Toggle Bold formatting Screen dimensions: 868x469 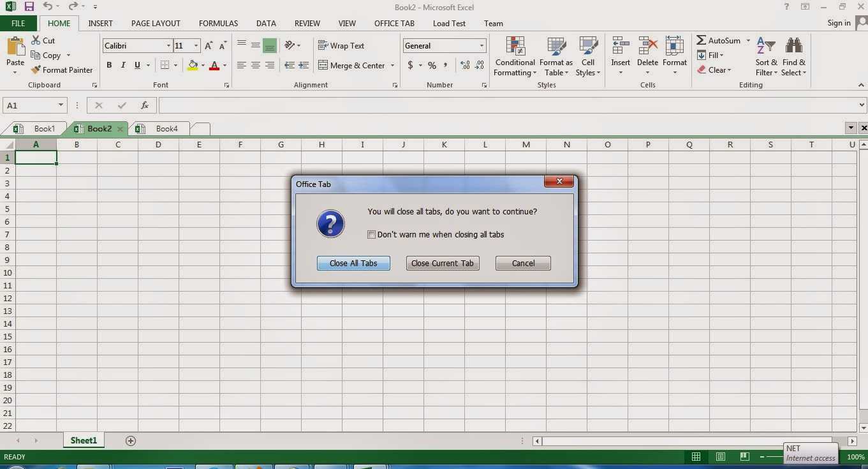[109, 65]
